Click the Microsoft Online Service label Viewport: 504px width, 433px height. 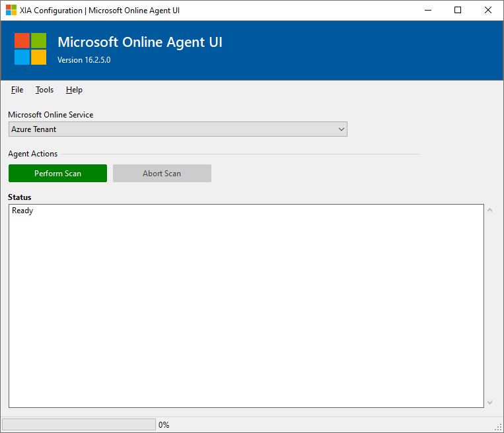pos(51,115)
